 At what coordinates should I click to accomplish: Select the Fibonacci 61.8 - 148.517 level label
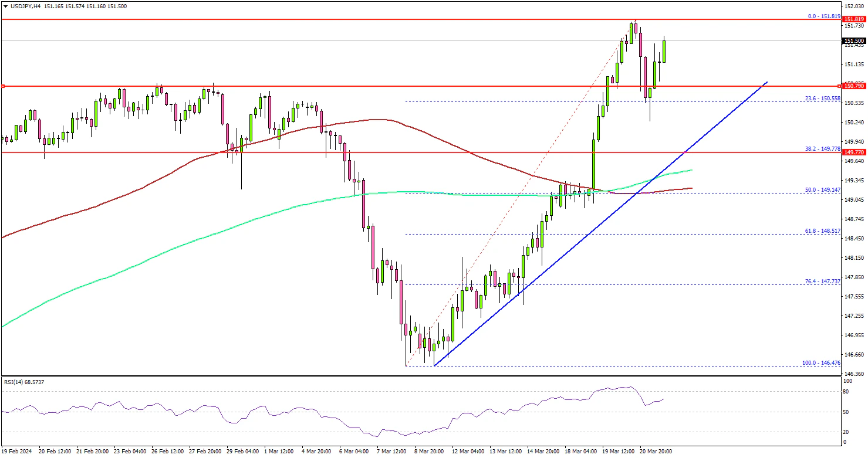coord(822,231)
